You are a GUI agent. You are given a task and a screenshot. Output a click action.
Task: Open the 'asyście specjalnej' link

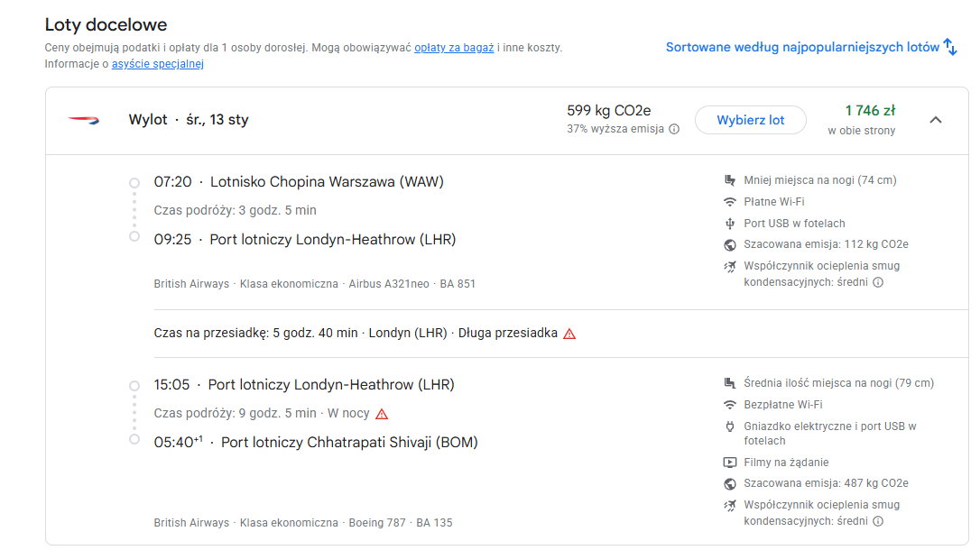click(x=158, y=64)
